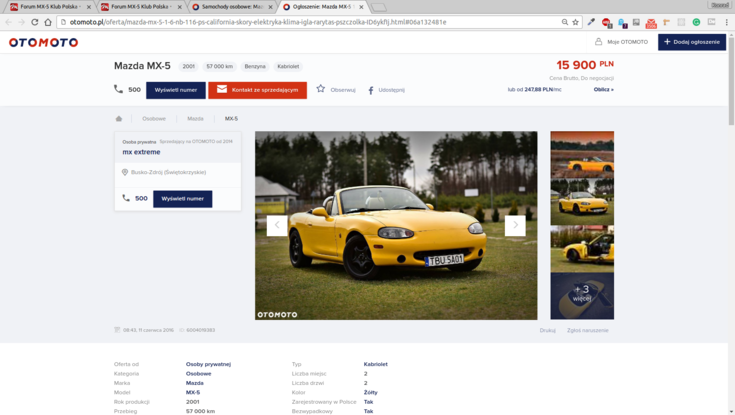735x415 pixels.
Task: Close the first Forum MX-5 Klub Polska tab
Action: click(x=89, y=7)
